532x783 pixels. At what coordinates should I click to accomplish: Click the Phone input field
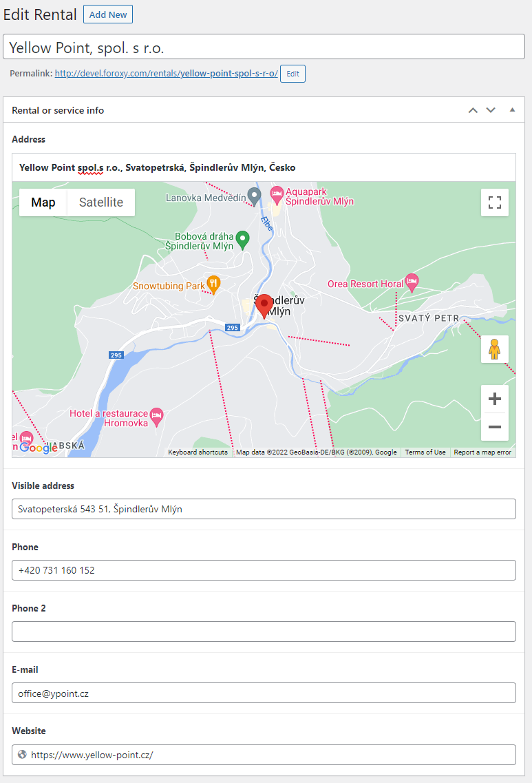[x=264, y=570]
